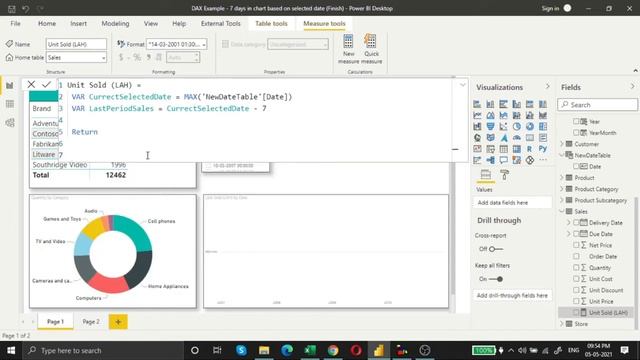Tick the Year field checkbox
This screenshot has width=640, height=360.
point(576,121)
